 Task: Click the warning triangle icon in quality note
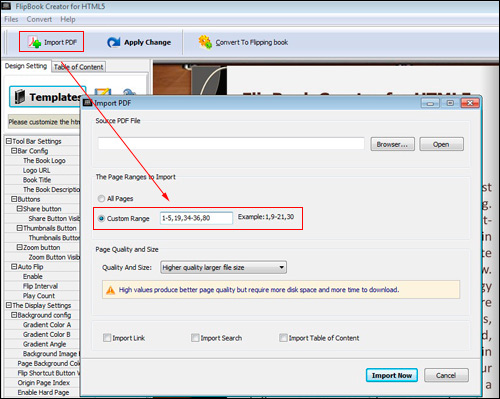pos(110,290)
